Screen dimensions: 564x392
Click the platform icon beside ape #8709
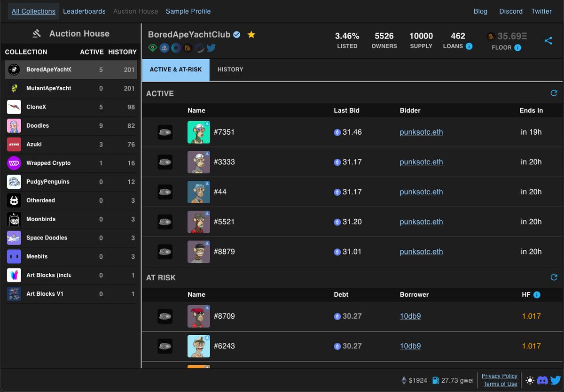coord(165,316)
